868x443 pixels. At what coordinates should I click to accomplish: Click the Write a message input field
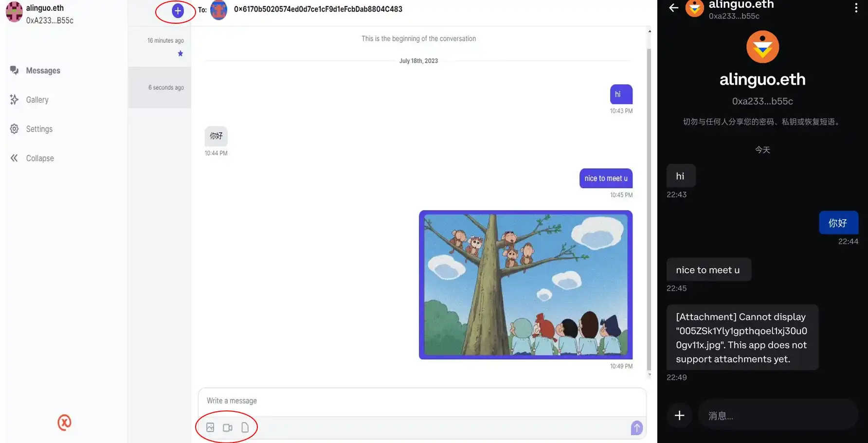[421, 401]
